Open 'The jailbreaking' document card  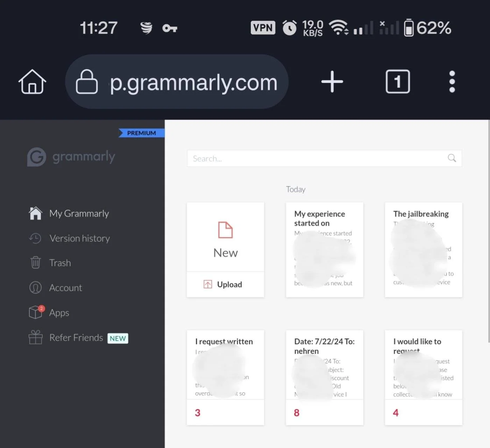tap(423, 250)
